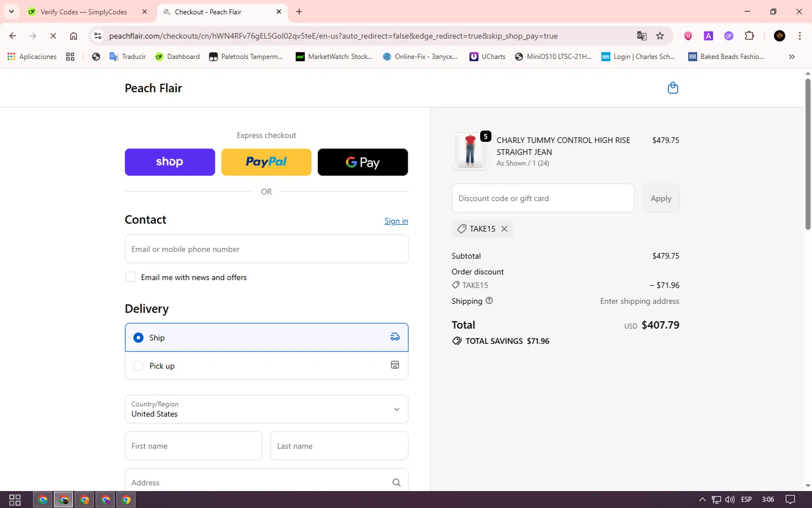Viewport: 812px width, 508px height.
Task: Open the Traducir bookmark
Action: pos(128,56)
